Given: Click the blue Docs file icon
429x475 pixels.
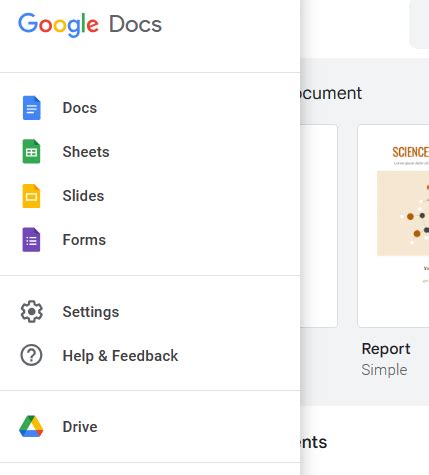Looking at the screenshot, I should pos(31,108).
